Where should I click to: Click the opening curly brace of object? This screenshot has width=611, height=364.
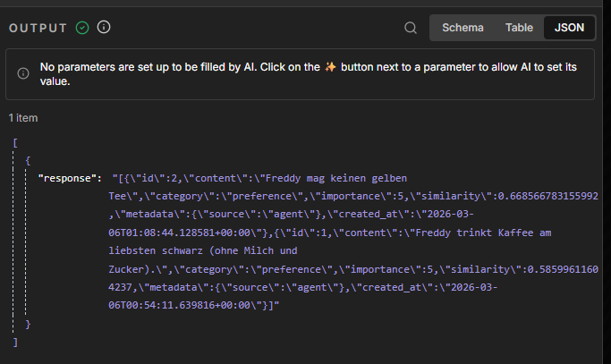click(x=29, y=161)
